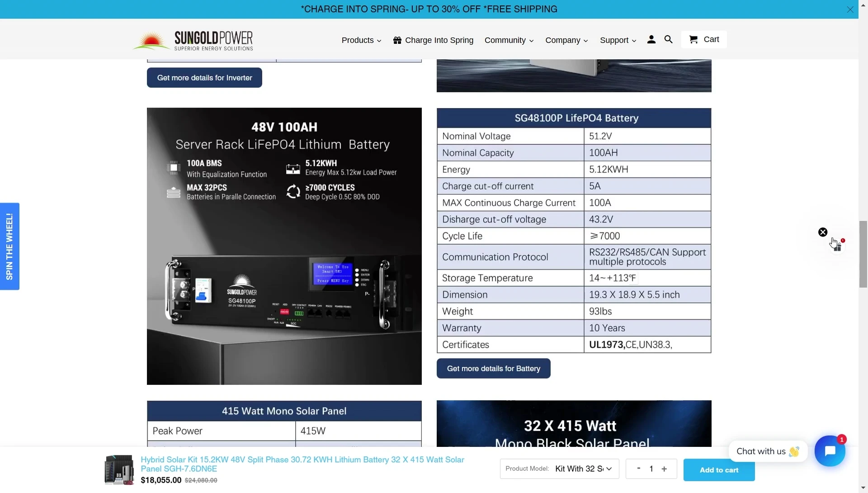Open the Spin The Wheel side tab
Image resolution: width=868 pixels, height=493 pixels.
9,246
